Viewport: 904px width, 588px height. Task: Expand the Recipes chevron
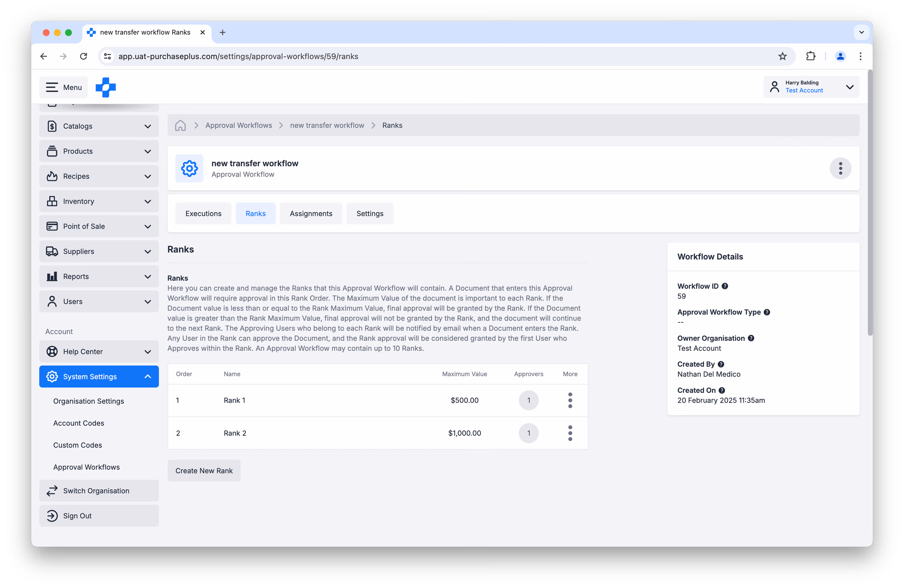point(148,177)
